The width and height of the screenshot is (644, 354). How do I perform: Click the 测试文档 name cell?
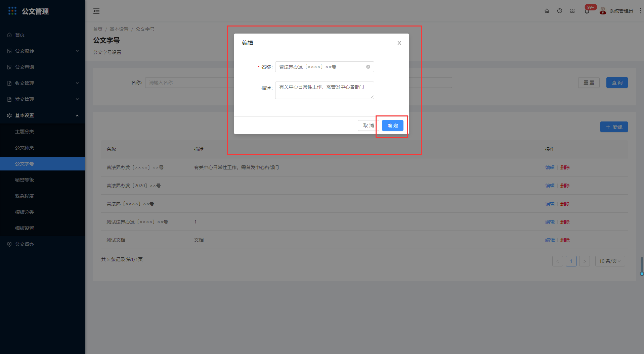[x=116, y=240]
